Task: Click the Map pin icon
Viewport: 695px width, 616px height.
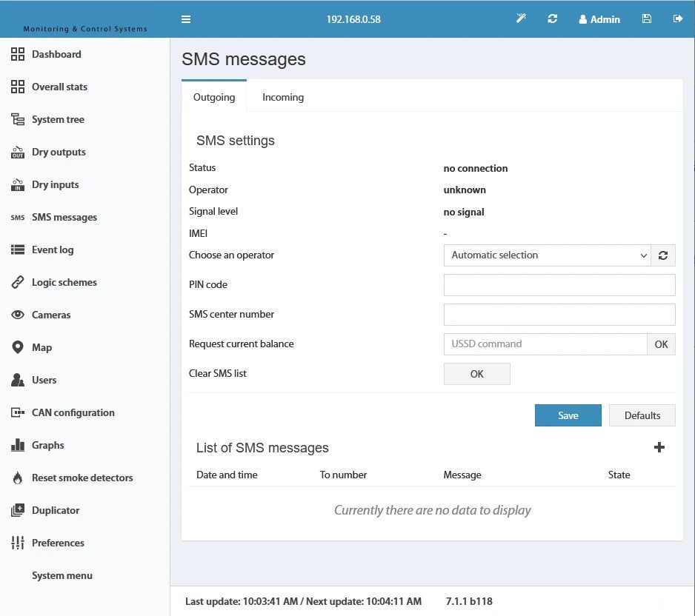Action: click(x=18, y=347)
